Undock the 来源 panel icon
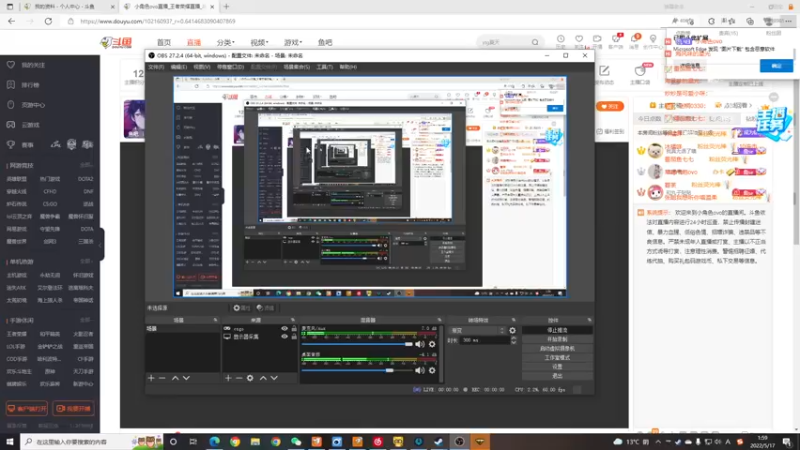 [293, 320]
